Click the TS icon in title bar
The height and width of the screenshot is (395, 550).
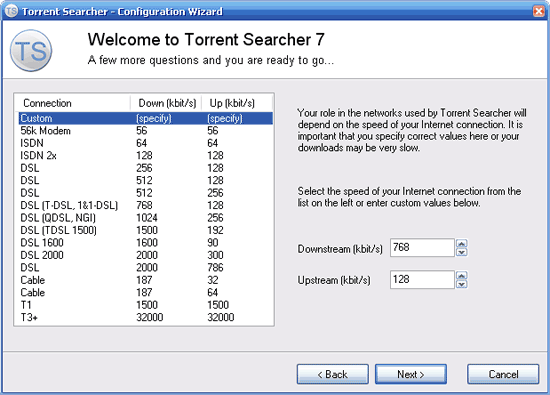[x=11, y=11]
